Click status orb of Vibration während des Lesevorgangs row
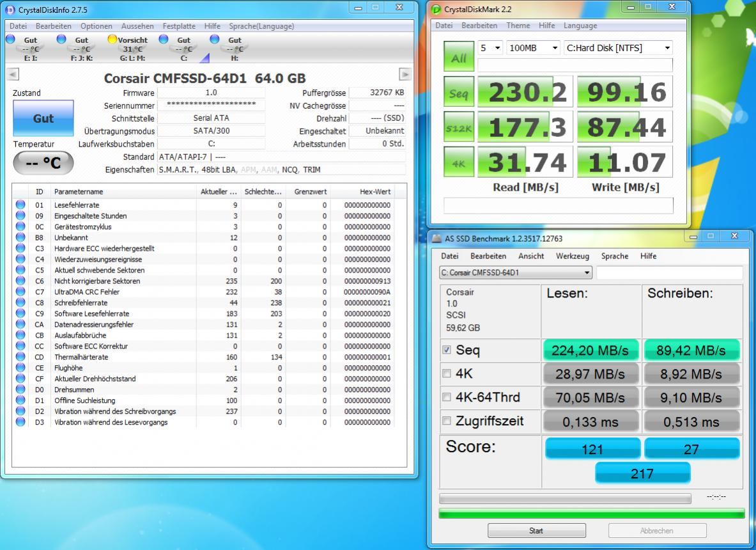 tap(20, 421)
